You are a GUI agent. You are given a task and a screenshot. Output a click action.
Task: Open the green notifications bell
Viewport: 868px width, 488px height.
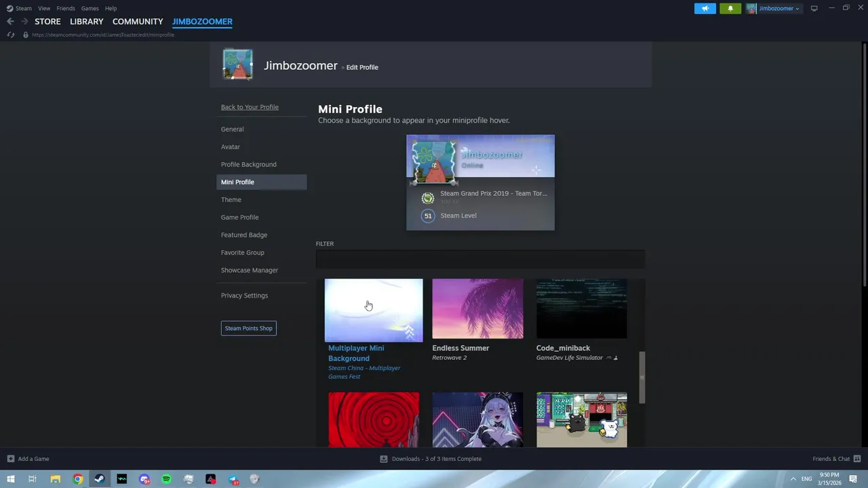pos(730,8)
